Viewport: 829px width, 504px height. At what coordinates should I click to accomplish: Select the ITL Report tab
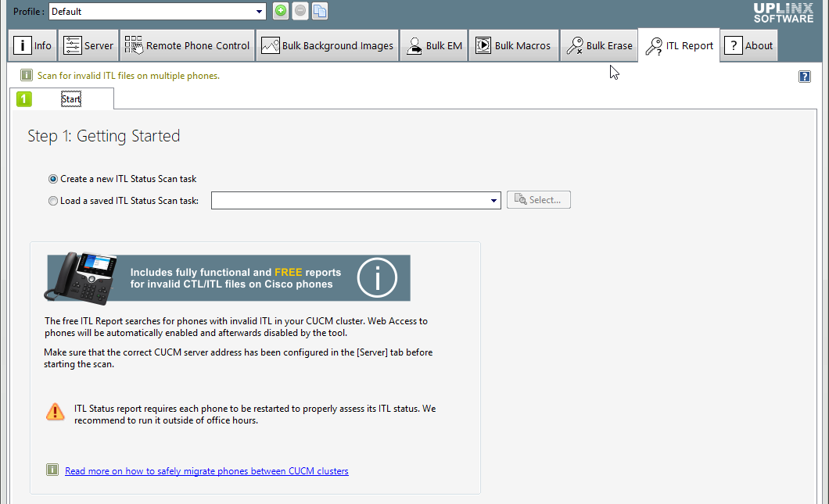(680, 46)
